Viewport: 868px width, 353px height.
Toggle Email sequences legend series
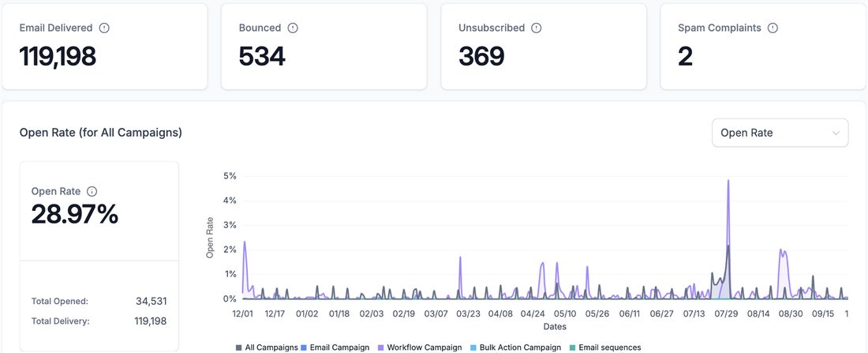(605, 347)
